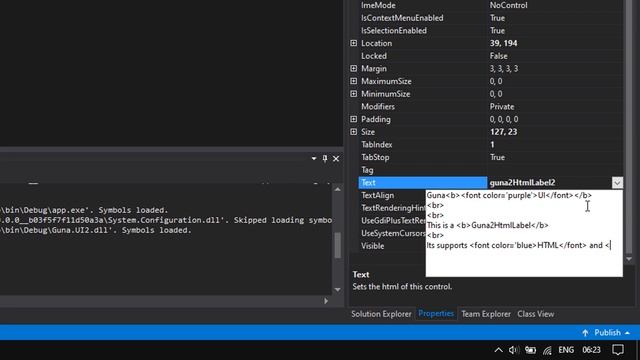Image resolution: width=640 pixels, height=360 pixels.
Task: Click the IsContextMenuEnabled True value
Action: coord(497,18)
